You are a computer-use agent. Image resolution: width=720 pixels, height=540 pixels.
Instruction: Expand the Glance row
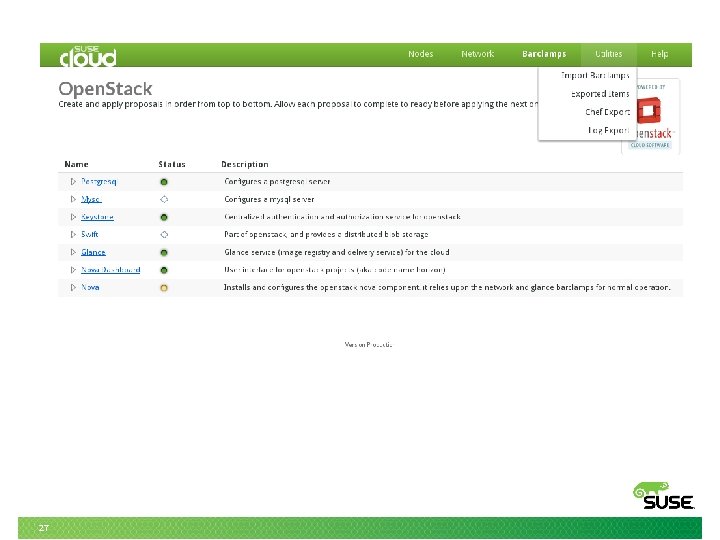[73, 252]
